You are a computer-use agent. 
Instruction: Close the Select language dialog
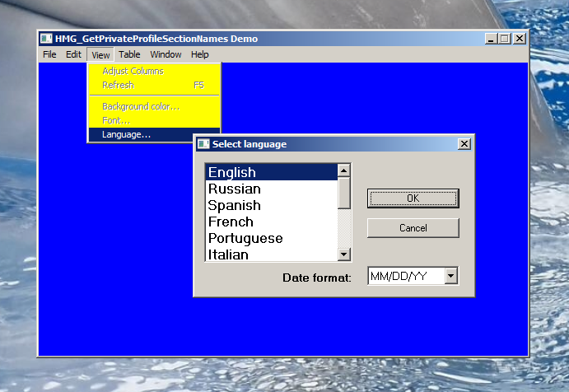(x=464, y=144)
